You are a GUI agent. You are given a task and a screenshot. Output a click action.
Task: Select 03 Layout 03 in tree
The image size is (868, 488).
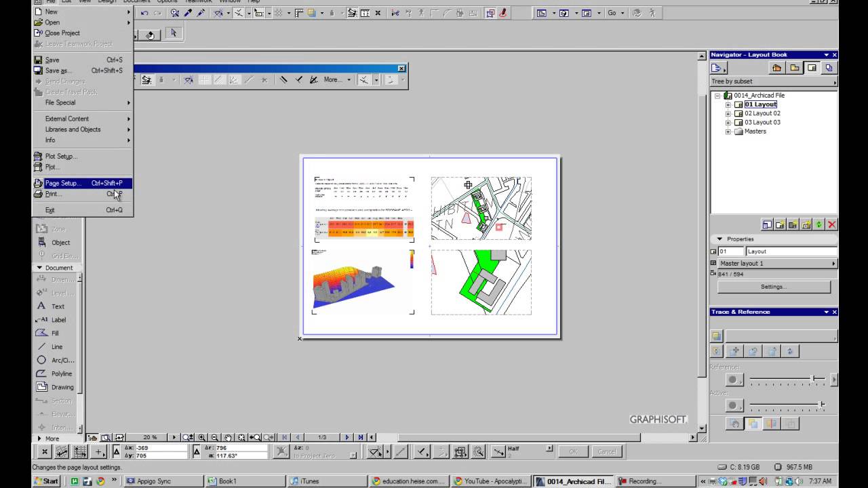pos(762,123)
